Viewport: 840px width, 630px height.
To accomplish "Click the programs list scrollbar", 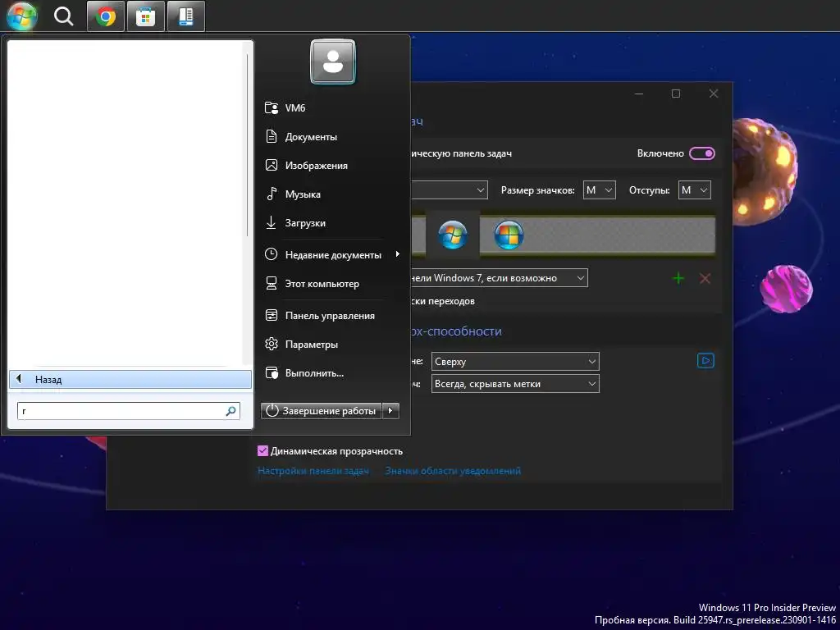I will (x=247, y=144).
